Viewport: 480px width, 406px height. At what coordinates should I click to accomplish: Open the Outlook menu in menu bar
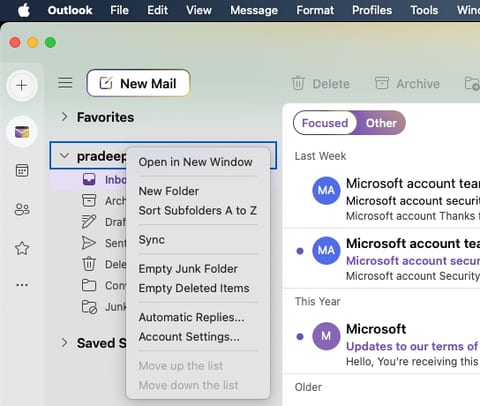[70, 10]
